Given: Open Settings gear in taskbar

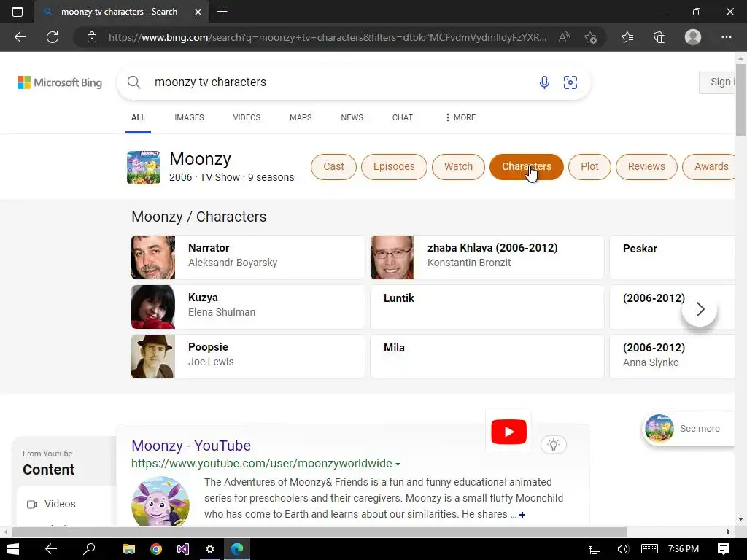Looking at the screenshot, I should 209,549.
